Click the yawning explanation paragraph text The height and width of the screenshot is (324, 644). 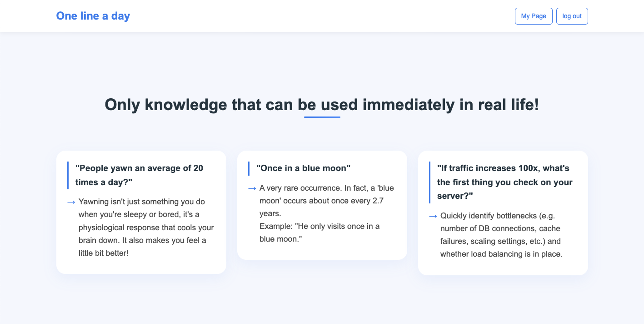146,227
